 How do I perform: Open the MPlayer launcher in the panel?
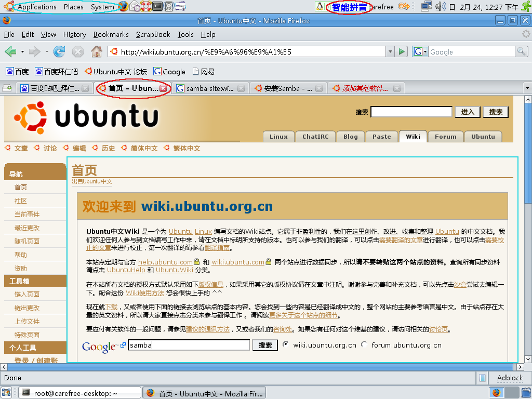[x=180, y=6]
